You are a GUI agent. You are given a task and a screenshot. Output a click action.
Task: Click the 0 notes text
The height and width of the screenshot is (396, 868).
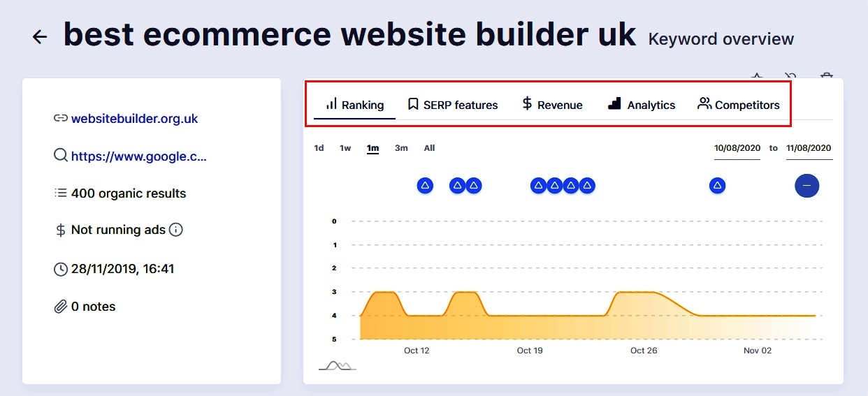(x=94, y=307)
